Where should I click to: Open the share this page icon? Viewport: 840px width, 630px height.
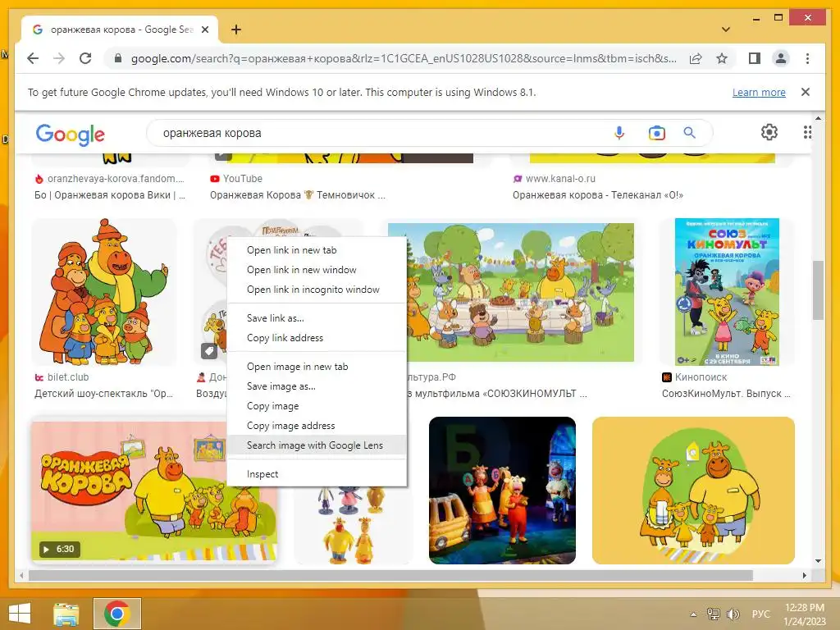[x=696, y=58]
